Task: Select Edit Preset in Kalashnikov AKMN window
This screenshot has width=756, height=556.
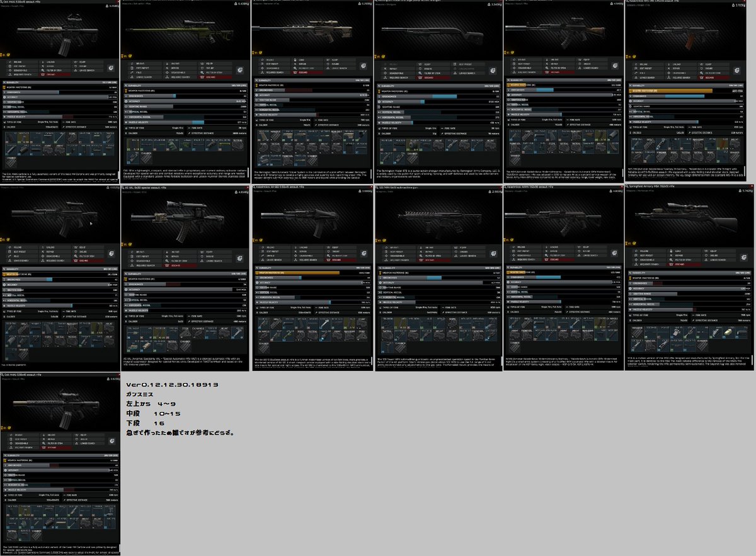Action: click(x=526, y=251)
